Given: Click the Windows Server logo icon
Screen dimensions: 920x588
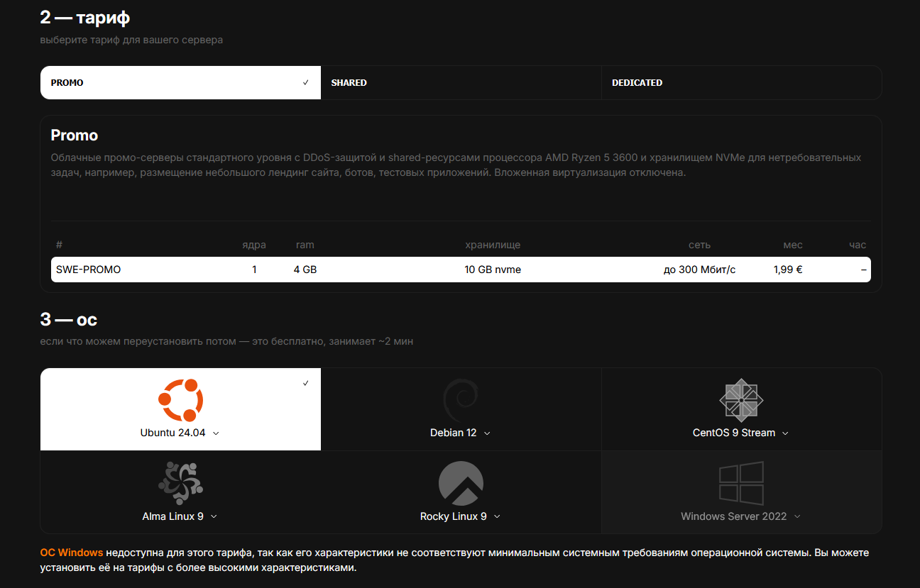Looking at the screenshot, I should [x=741, y=483].
